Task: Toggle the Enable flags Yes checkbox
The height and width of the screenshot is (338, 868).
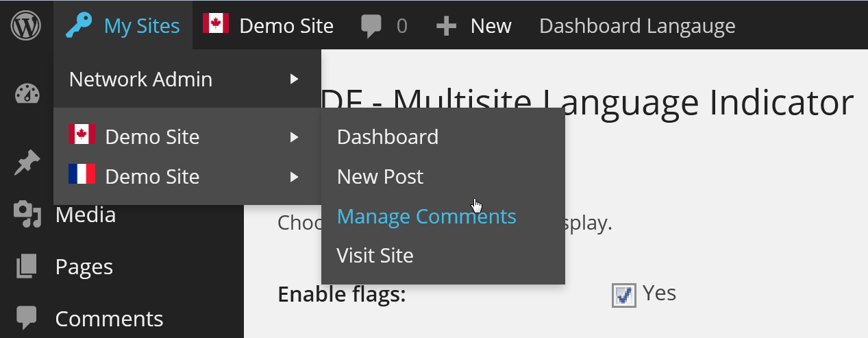Action: 623,295
